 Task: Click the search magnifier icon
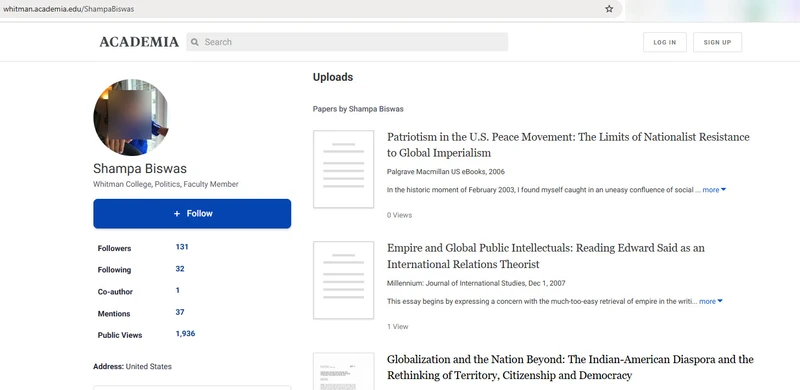coord(194,42)
